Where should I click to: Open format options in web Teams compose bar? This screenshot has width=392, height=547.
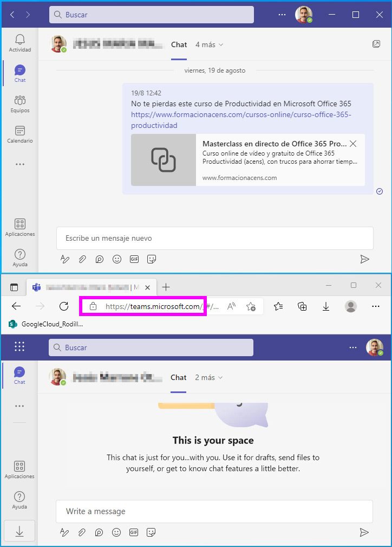pos(64,532)
